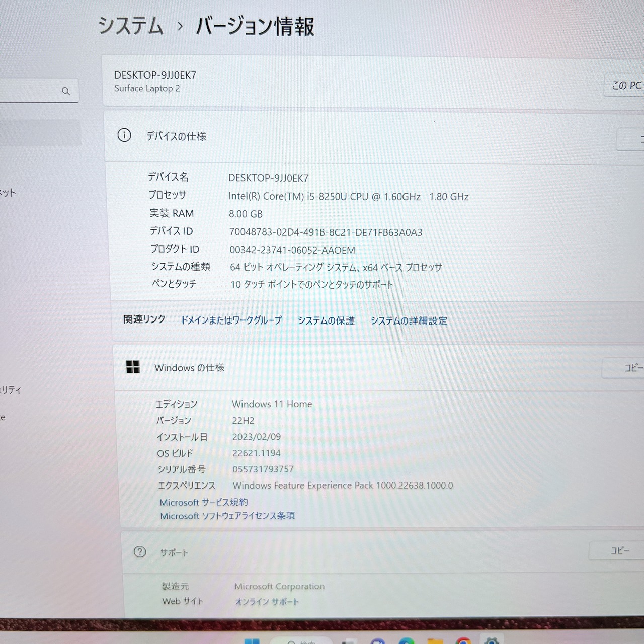Click the install date 2023/02/09
Screen dimensions: 644x644
pyautogui.click(x=257, y=437)
